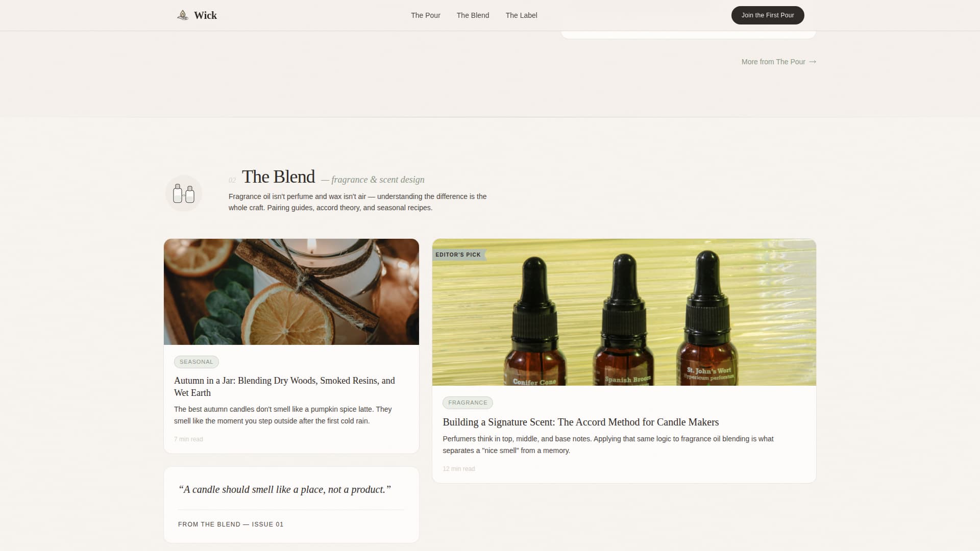This screenshot has width=980, height=551.
Task: Click the 12 min read label
Action: (459, 469)
